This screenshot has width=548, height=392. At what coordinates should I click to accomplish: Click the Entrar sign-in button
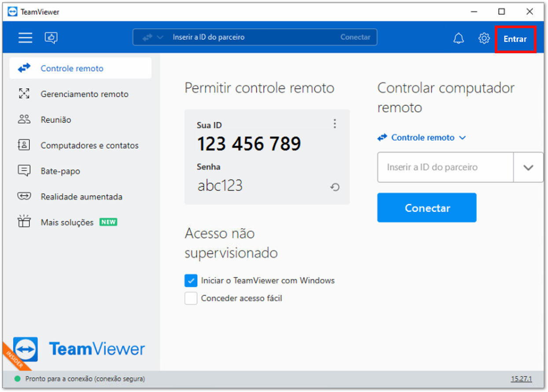coord(515,39)
